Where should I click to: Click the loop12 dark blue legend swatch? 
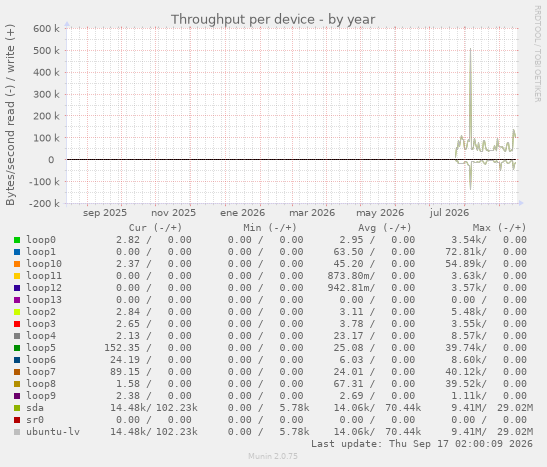[x=17, y=288]
